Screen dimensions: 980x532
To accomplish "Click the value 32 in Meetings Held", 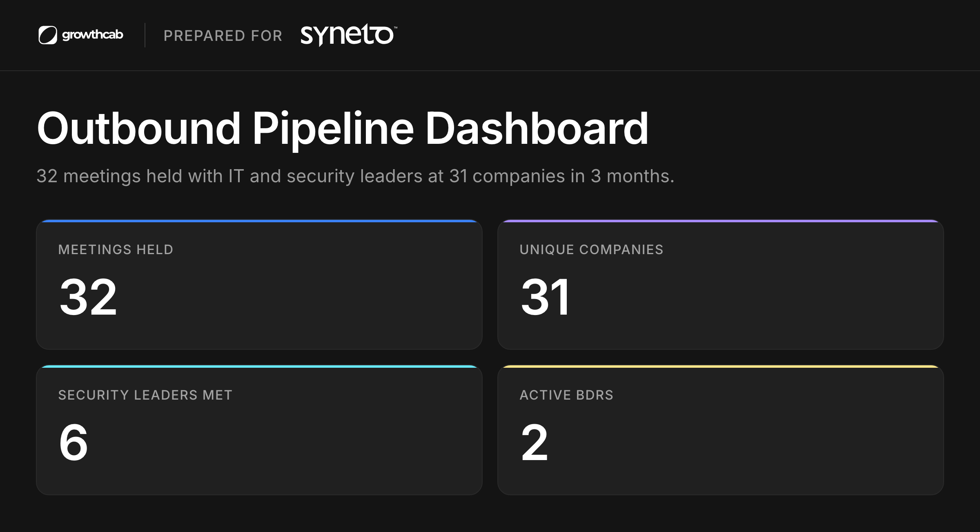I will coord(88,297).
